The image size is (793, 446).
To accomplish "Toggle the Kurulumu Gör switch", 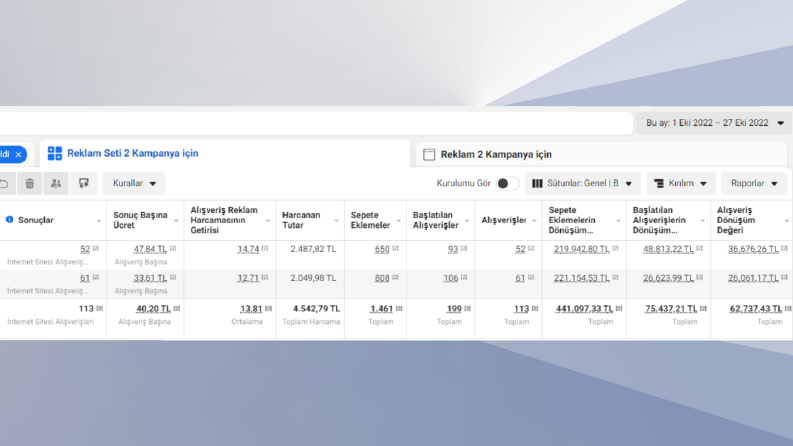I will [507, 184].
